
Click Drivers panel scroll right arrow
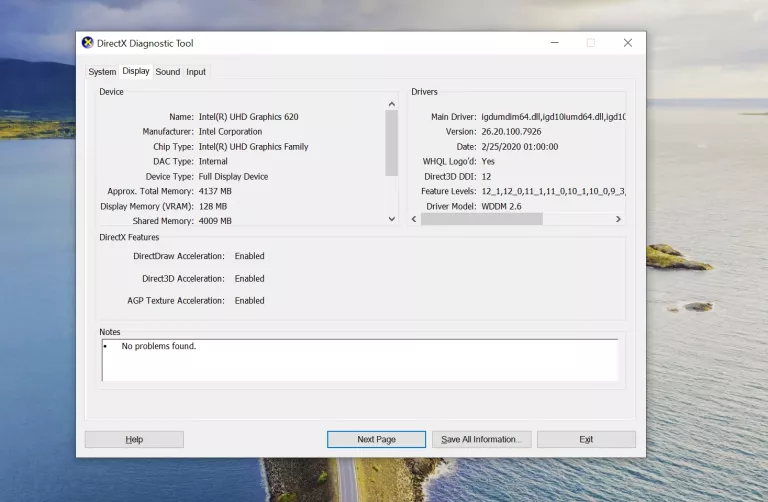[x=618, y=219]
